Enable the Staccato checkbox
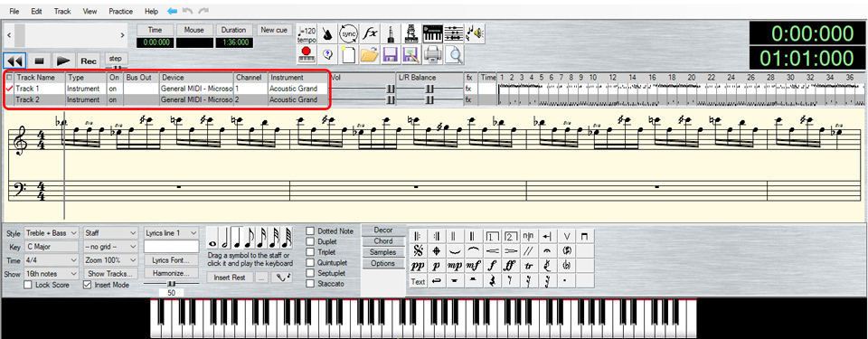This screenshot has width=868, height=339. [x=310, y=284]
